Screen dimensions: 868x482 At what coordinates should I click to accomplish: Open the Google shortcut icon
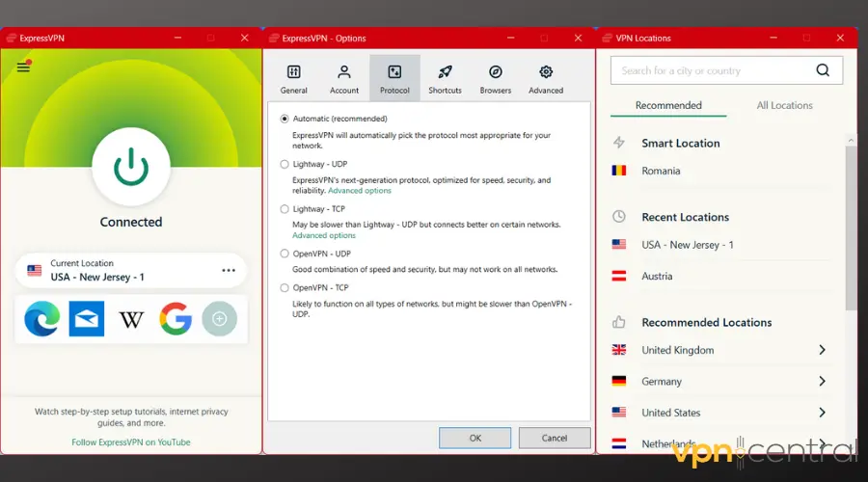point(176,318)
